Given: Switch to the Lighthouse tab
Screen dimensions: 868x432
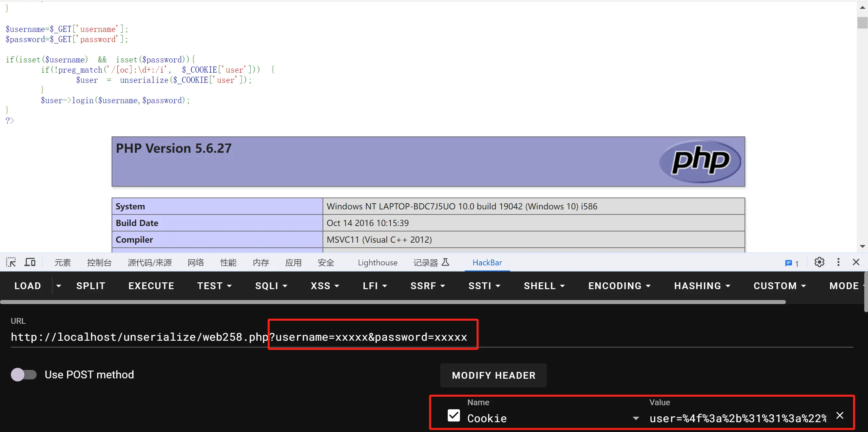Looking at the screenshot, I should 378,263.
